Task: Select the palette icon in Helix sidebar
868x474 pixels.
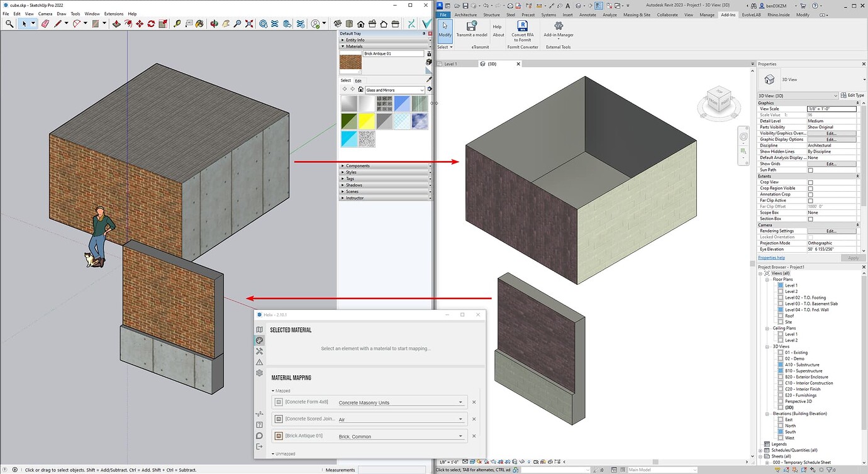Action: [259, 340]
